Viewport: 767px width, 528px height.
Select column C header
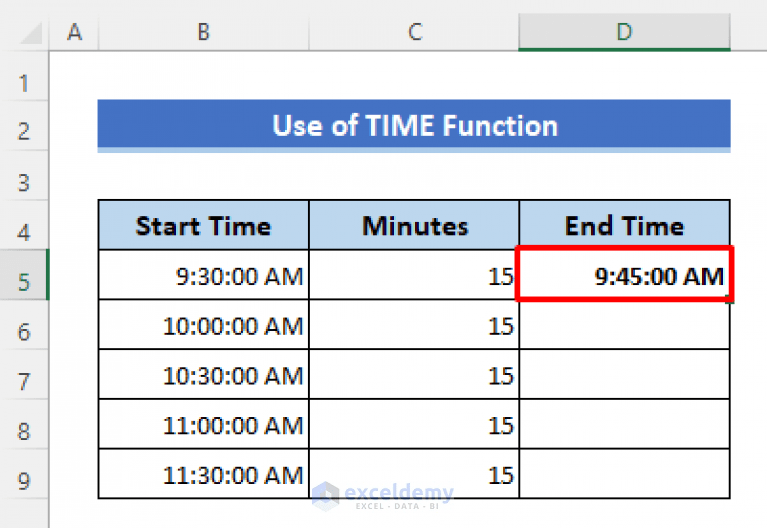[414, 32]
